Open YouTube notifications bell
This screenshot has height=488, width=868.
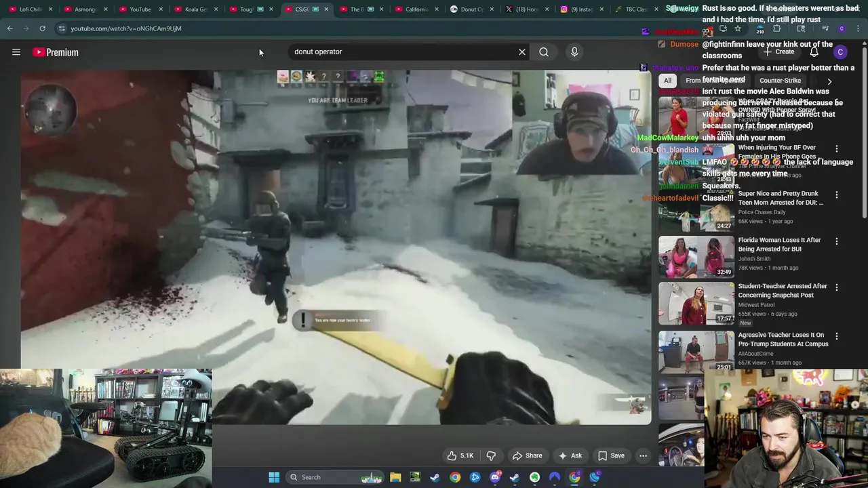814,52
